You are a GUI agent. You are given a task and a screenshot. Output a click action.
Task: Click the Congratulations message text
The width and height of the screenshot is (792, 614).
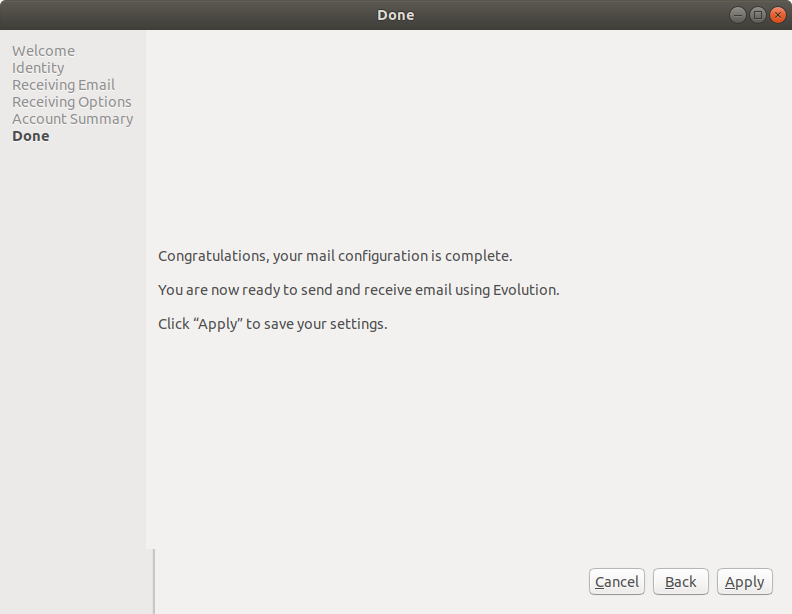[335, 256]
